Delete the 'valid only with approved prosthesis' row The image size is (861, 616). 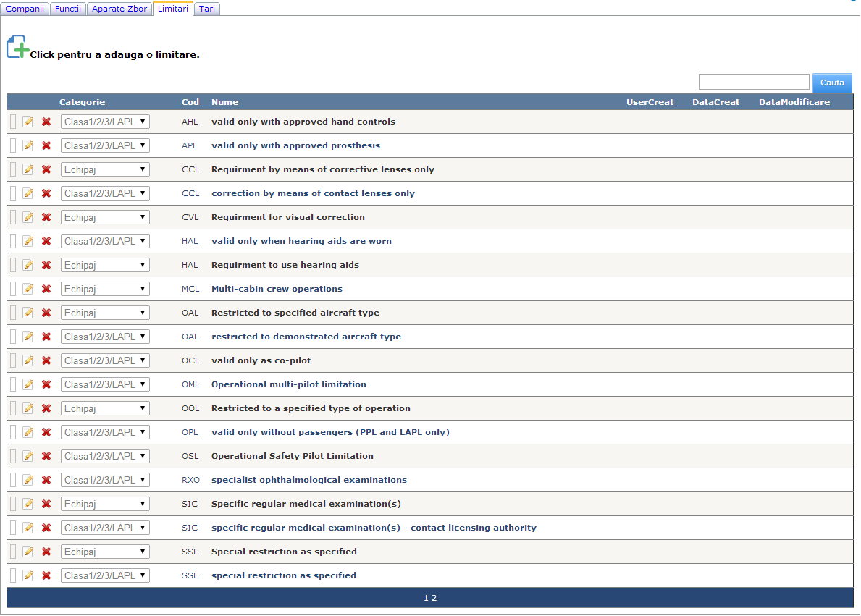pyautogui.click(x=46, y=145)
